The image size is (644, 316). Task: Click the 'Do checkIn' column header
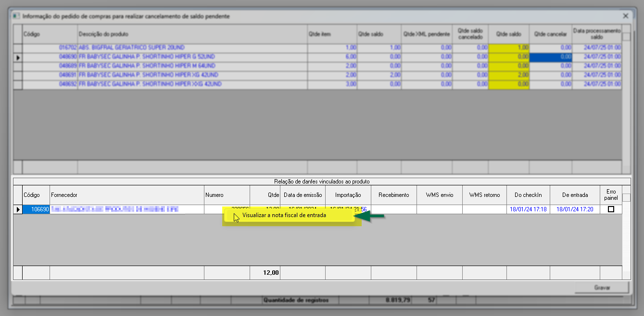click(x=529, y=195)
